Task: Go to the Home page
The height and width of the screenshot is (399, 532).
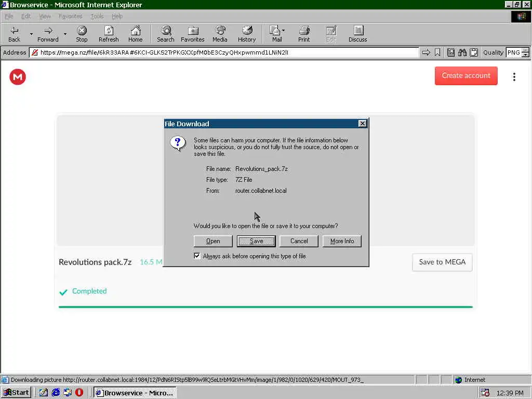Action: click(x=136, y=34)
